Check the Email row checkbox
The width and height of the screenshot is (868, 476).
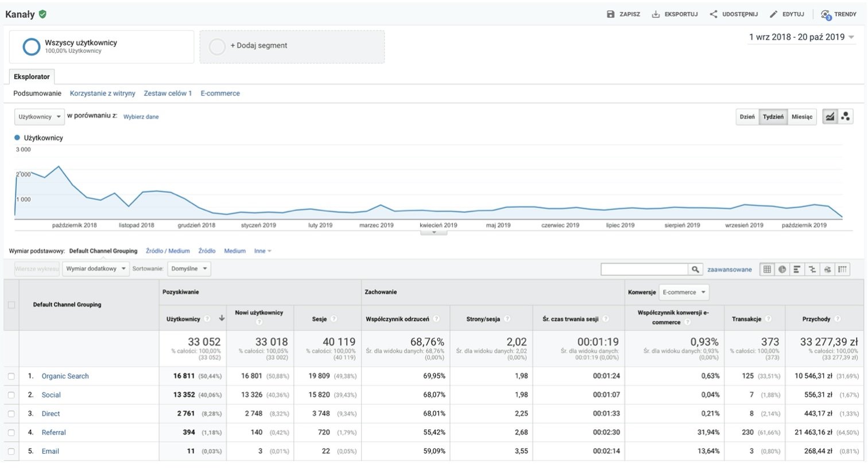(x=11, y=451)
